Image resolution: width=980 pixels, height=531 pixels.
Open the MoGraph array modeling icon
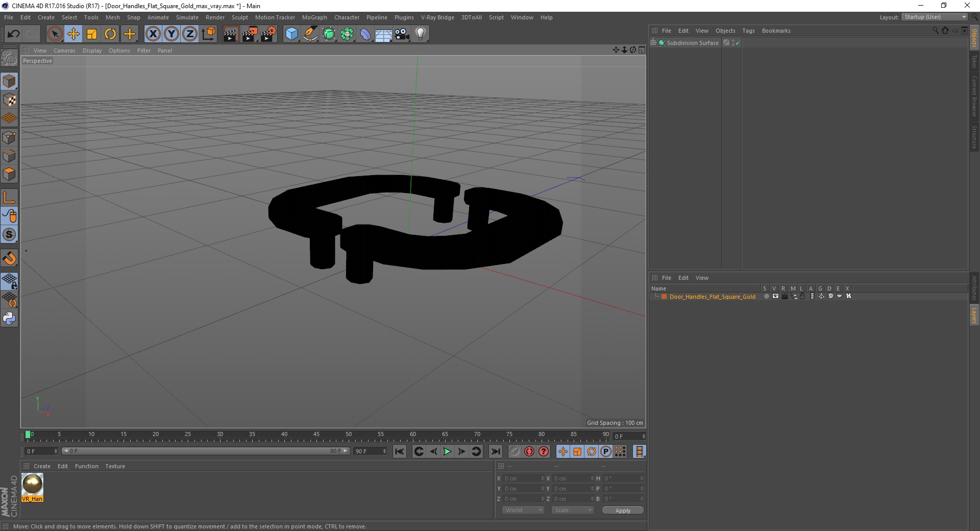coord(347,34)
